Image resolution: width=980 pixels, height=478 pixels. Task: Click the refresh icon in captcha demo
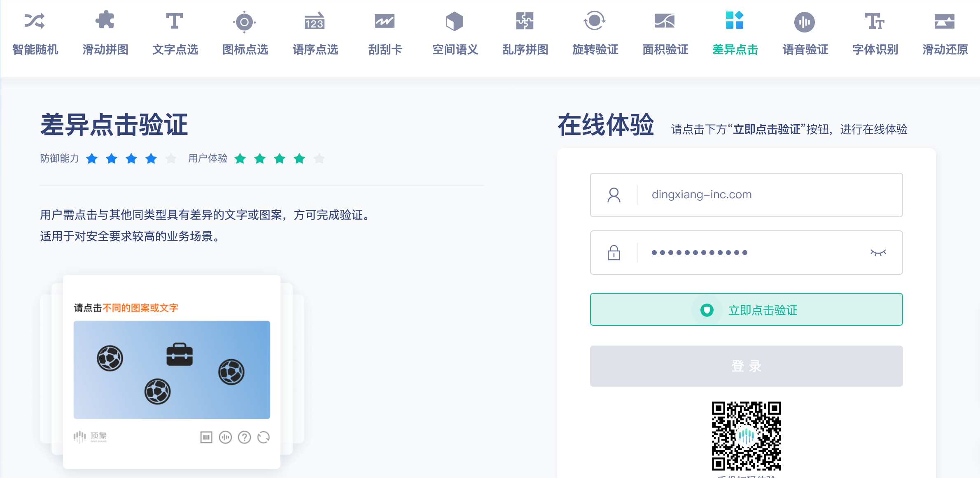264,437
